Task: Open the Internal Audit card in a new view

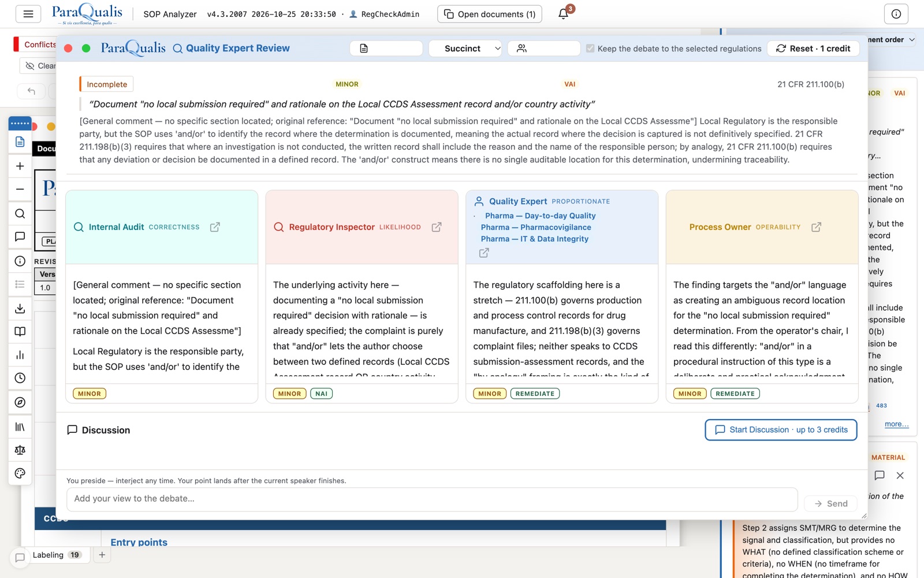Action: click(x=215, y=227)
